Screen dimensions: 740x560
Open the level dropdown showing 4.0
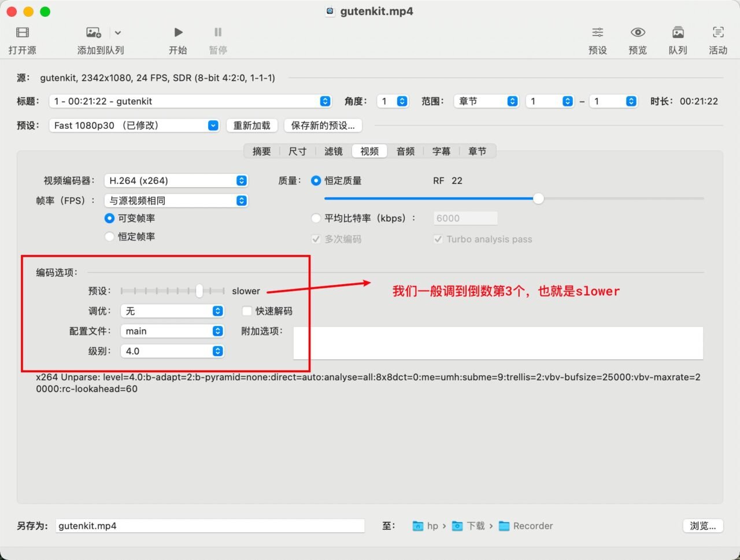[x=172, y=351]
